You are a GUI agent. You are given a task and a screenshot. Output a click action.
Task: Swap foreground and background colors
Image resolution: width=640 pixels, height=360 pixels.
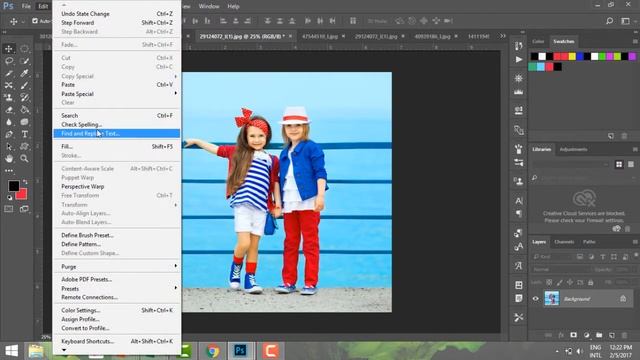point(25,182)
